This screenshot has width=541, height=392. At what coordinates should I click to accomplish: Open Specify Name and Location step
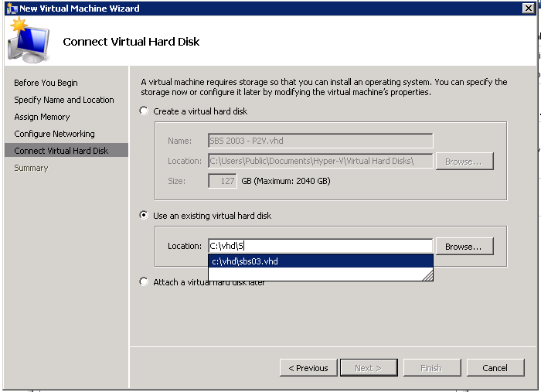63,100
